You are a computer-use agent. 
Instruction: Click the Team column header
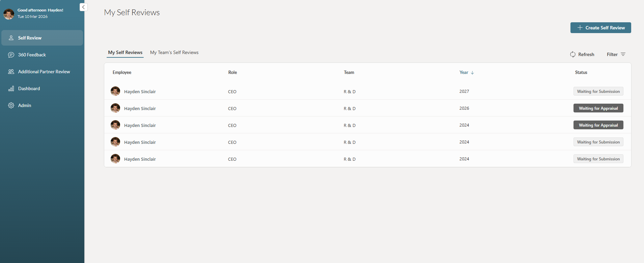[x=349, y=73]
